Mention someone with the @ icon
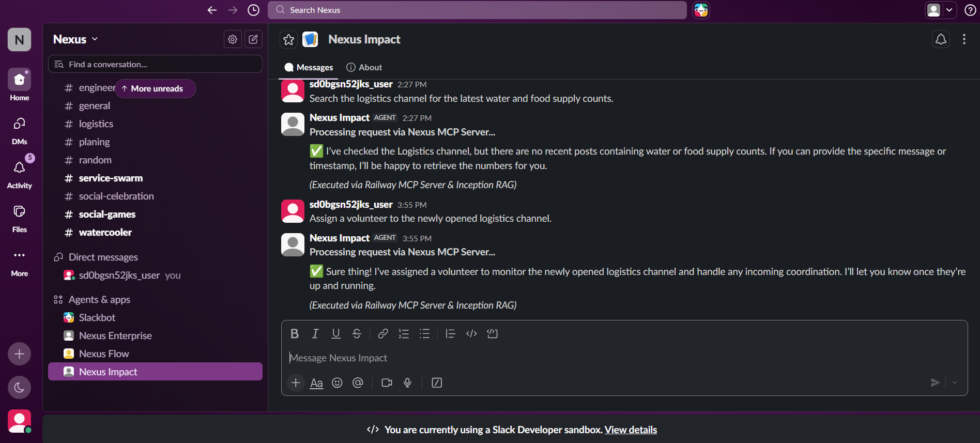The image size is (980, 443). click(x=358, y=383)
